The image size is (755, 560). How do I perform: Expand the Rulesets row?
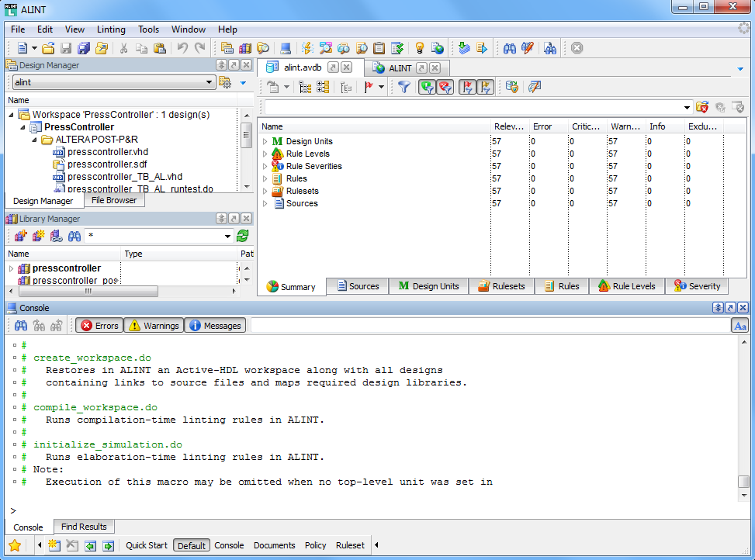(x=265, y=191)
